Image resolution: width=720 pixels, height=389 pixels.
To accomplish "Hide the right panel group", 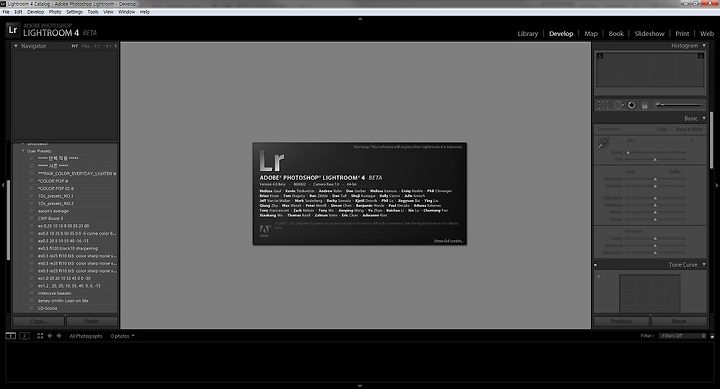I will [x=717, y=185].
